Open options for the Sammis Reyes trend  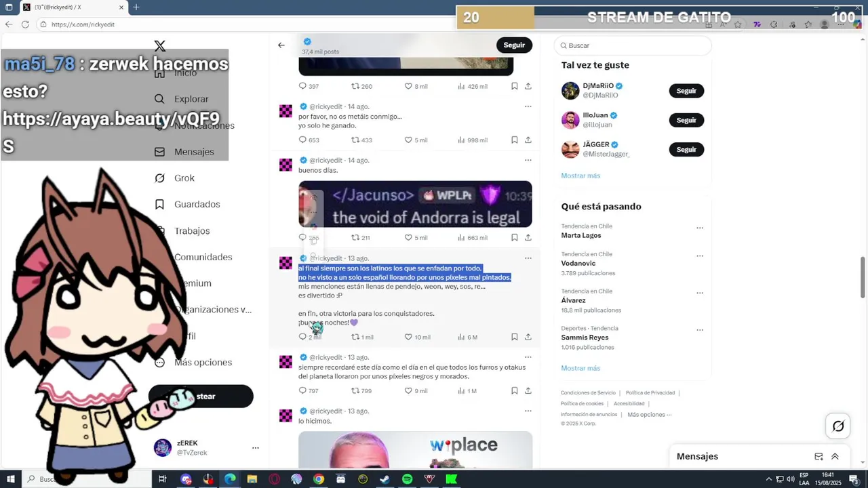point(700,330)
